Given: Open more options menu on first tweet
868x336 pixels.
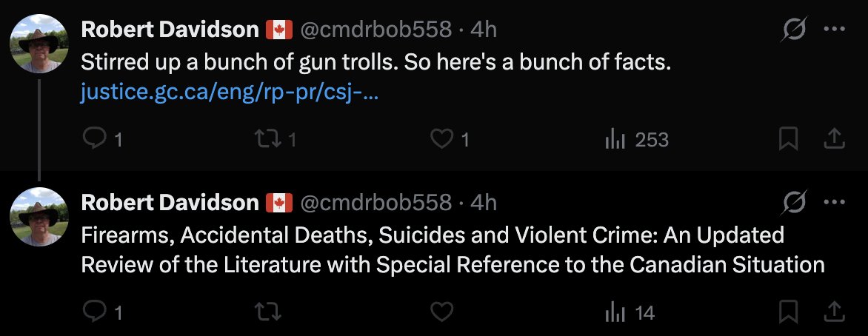Looking at the screenshot, I should (x=834, y=30).
